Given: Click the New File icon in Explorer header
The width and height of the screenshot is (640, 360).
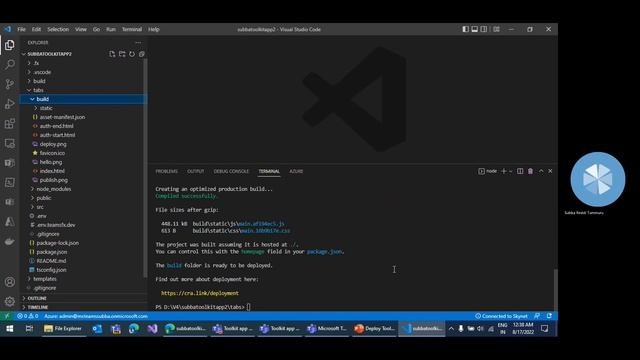Looking at the screenshot, I should click(x=112, y=54).
